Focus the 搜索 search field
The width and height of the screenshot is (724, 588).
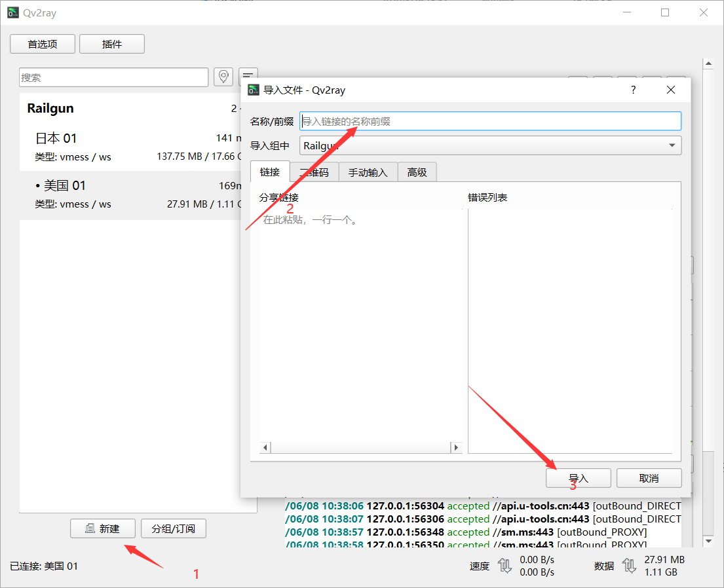(x=113, y=77)
